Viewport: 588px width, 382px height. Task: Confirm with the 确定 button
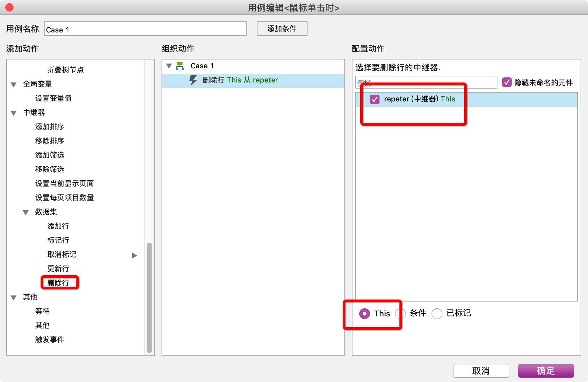[x=546, y=371]
